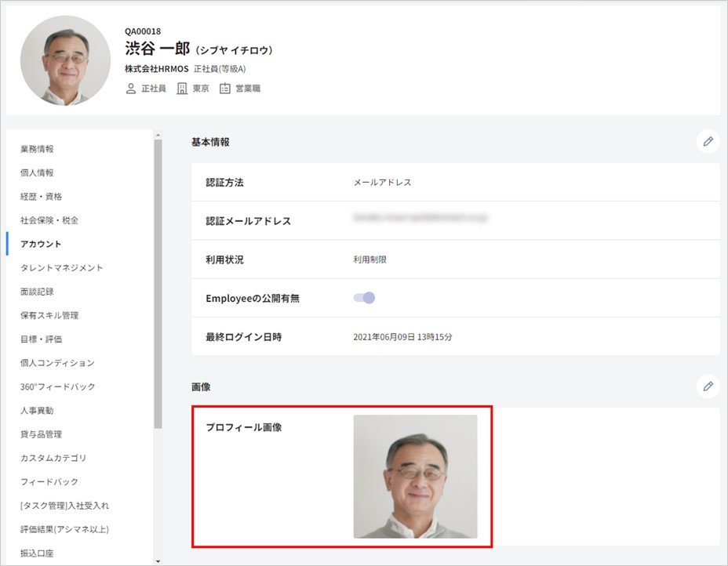Viewport: 728px width, 566px height.
Task: Click the edit pencil for 画像 section
Action: pos(708,386)
